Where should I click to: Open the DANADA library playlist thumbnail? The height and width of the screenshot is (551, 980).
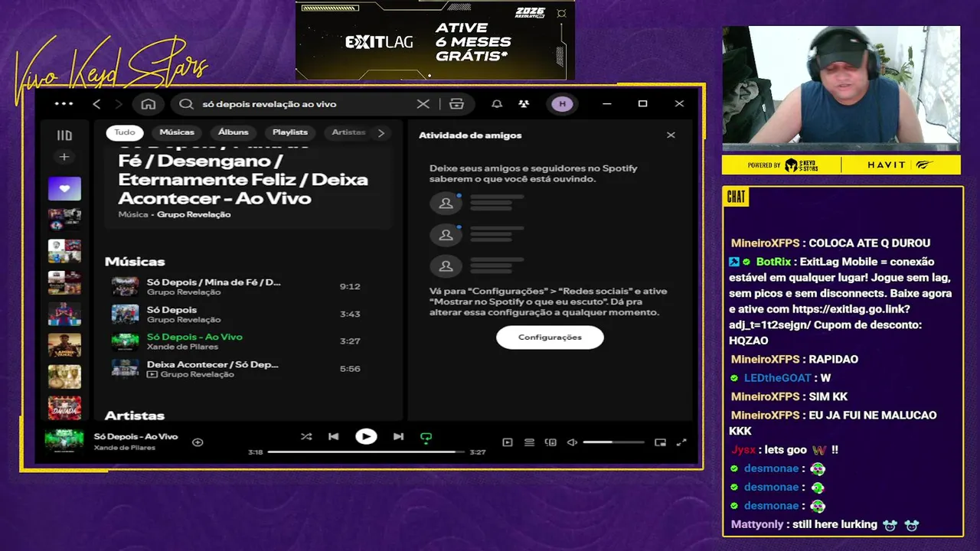64,408
